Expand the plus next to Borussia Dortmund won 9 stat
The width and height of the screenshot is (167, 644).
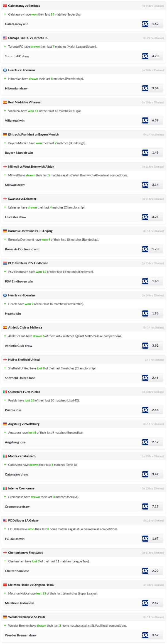tap(5, 239)
